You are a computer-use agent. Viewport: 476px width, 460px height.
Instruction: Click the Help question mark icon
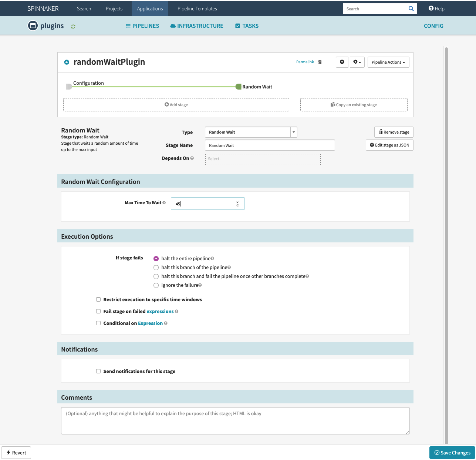click(431, 8)
